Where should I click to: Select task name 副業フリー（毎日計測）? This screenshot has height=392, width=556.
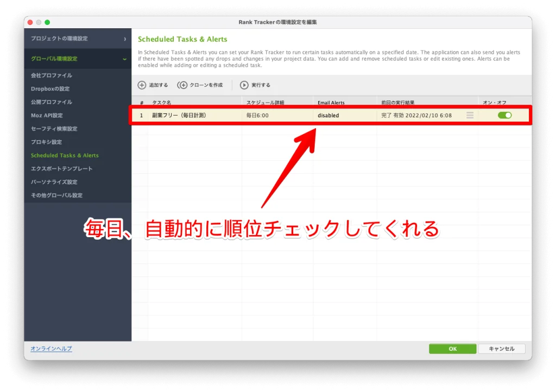point(179,115)
